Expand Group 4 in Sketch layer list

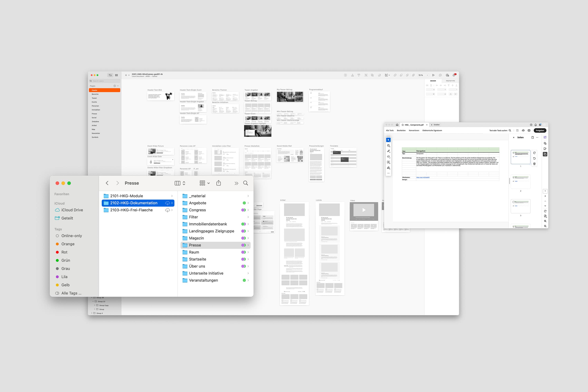coord(92,313)
